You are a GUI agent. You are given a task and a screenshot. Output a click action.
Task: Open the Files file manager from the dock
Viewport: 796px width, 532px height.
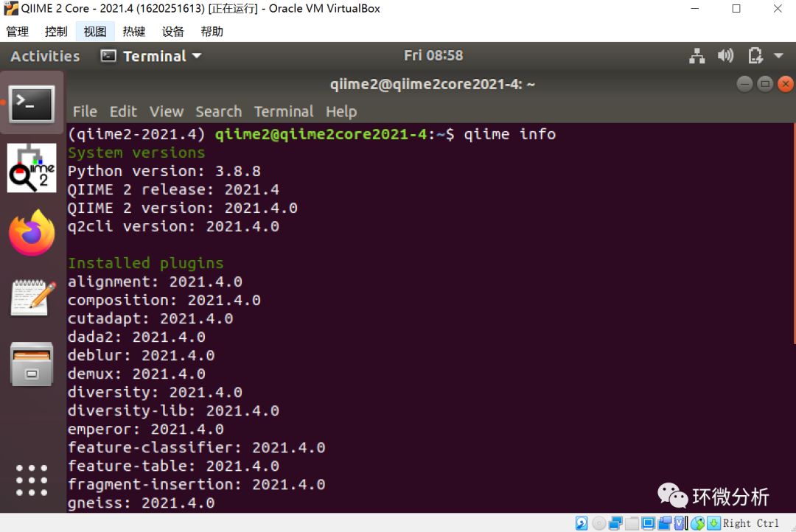32,364
